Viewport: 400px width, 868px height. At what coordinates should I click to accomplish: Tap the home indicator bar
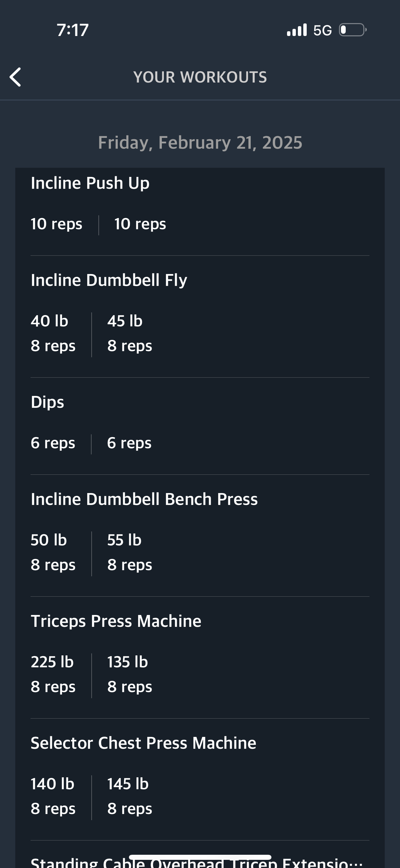tap(200, 857)
